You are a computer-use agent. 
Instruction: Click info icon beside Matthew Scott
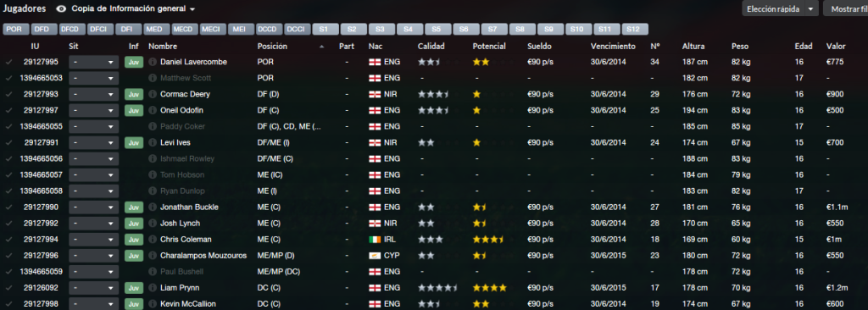tap(153, 78)
